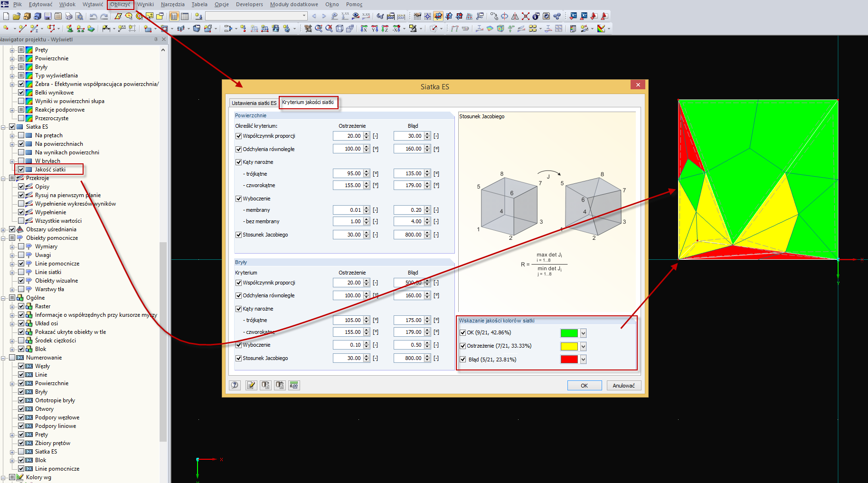This screenshot has height=483, width=868.
Task: Open the Wyniki menu
Action: coord(145,4)
